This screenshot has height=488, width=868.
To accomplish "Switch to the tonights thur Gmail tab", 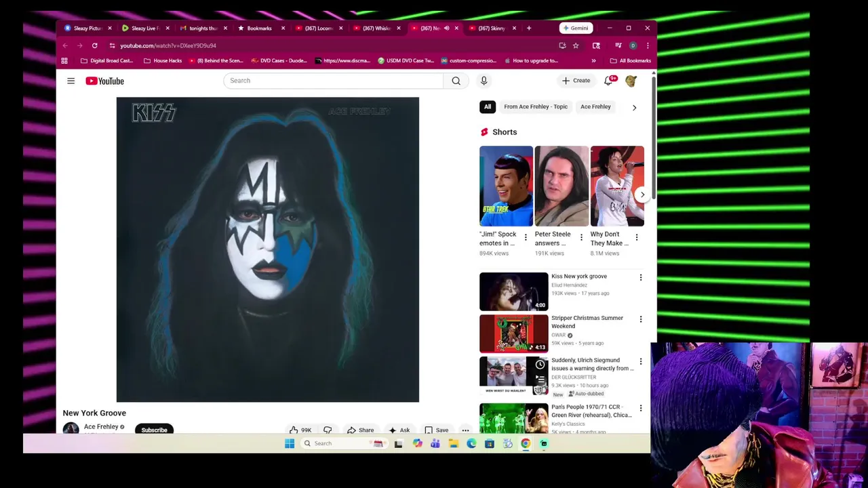I will click(x=202, y=28).
